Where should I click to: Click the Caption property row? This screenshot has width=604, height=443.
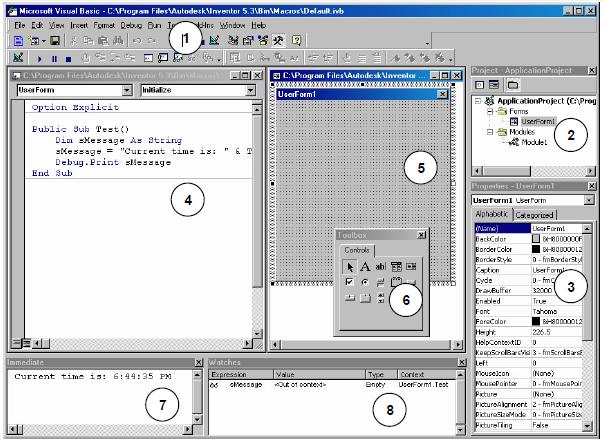(x=529, y=270)
